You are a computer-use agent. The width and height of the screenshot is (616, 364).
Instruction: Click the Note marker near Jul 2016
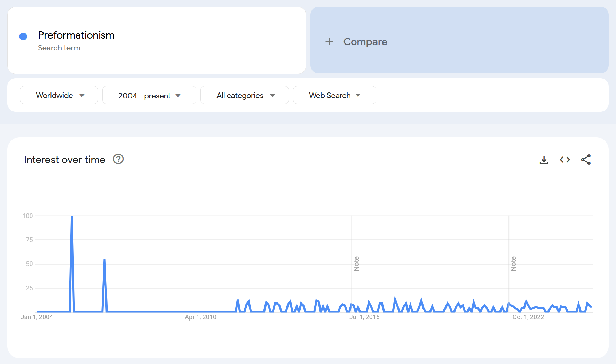356,264
